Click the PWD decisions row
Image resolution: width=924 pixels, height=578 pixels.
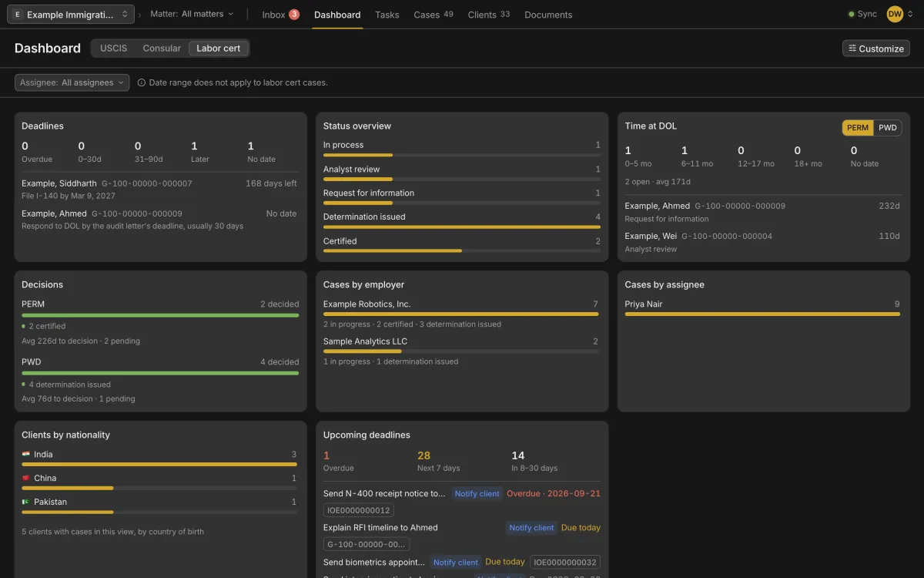coord(160,380)
